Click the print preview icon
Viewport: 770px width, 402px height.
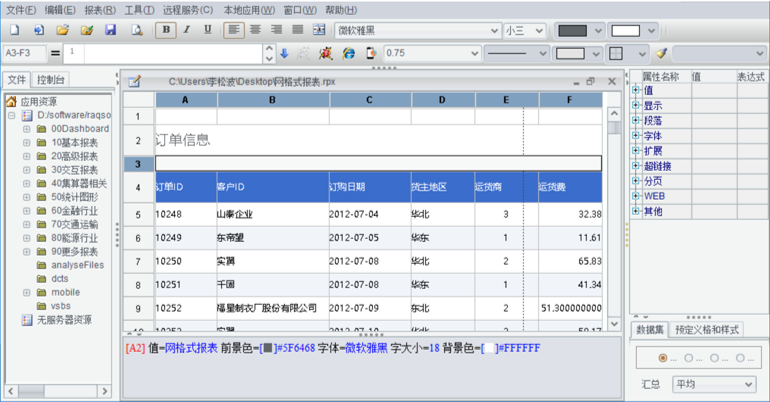137,31
